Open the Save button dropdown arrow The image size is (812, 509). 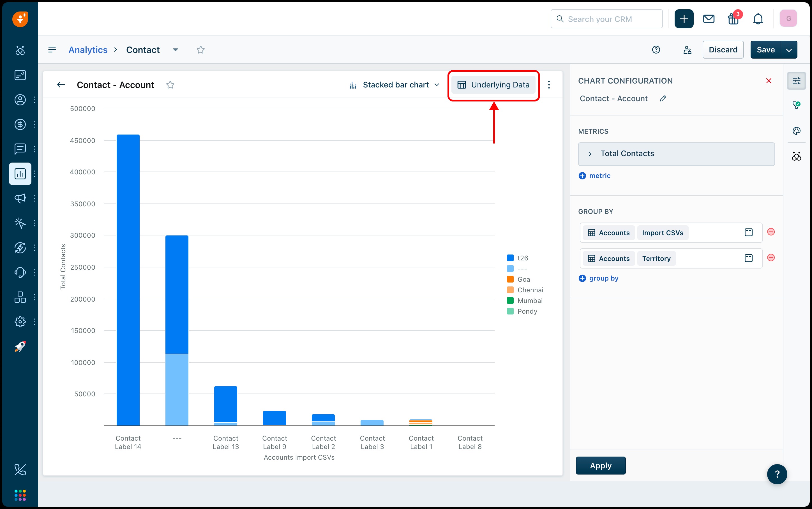pyautogui.click(x=789, y=50)
